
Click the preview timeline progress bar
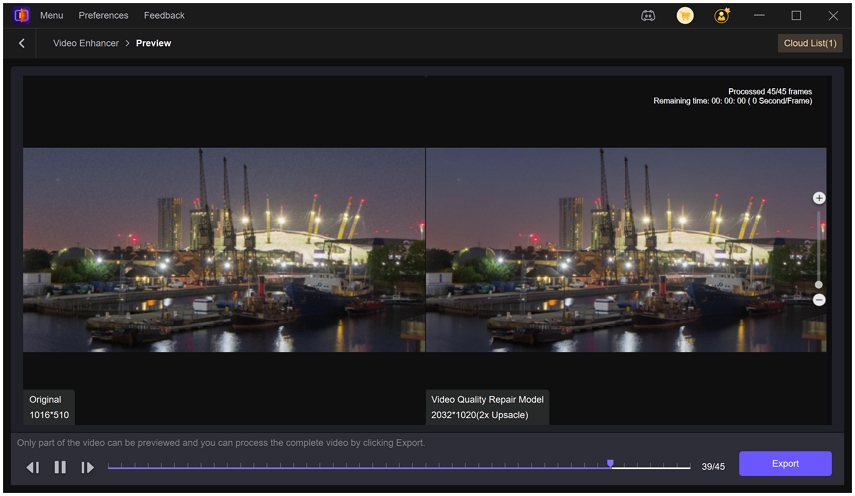point(399,467)
